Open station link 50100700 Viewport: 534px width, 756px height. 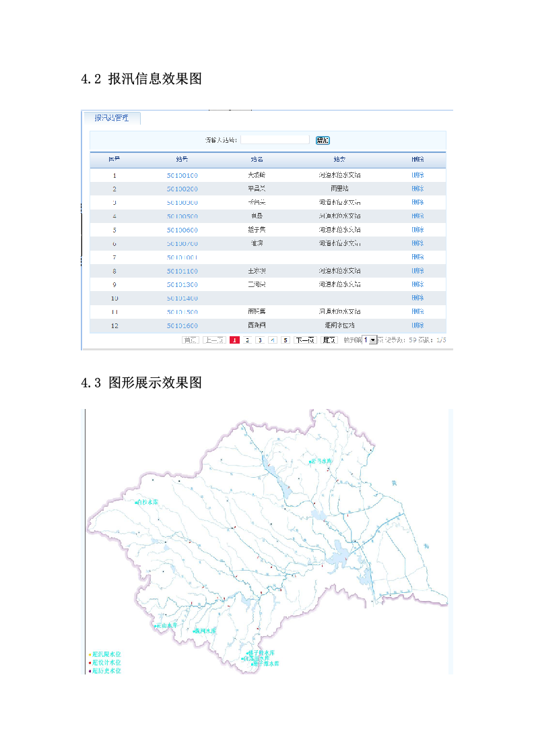tap(182, 243)
